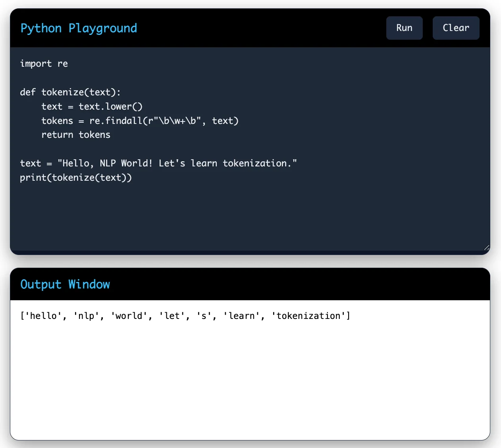Click the Run button

tap(404, 28)
